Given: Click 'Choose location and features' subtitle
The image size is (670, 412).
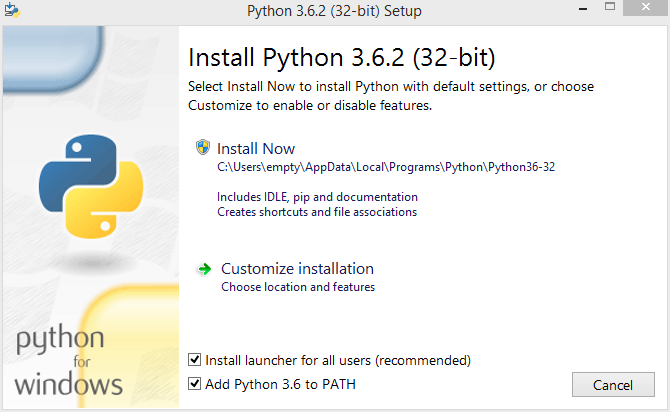Looking at the screenshot, I should 298,287.
